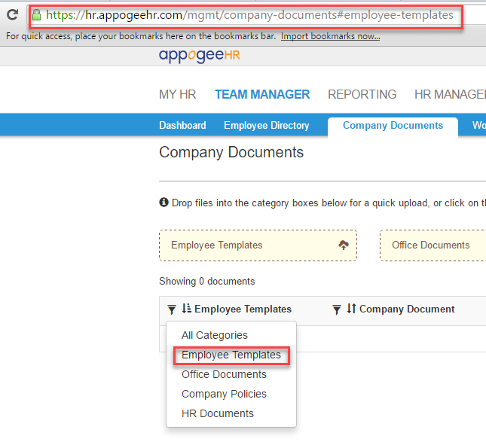
Task: Click the info icon beside the Drop files hint
Action: 164,203
